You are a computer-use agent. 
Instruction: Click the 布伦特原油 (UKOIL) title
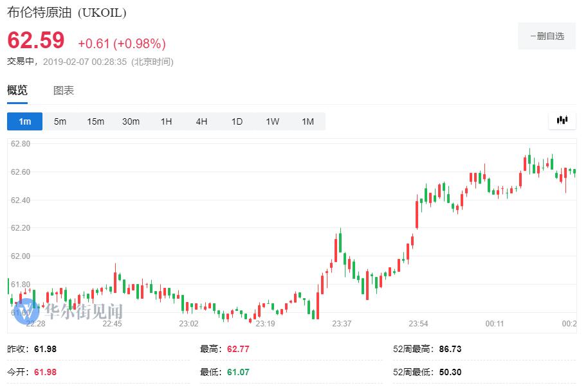67,13
